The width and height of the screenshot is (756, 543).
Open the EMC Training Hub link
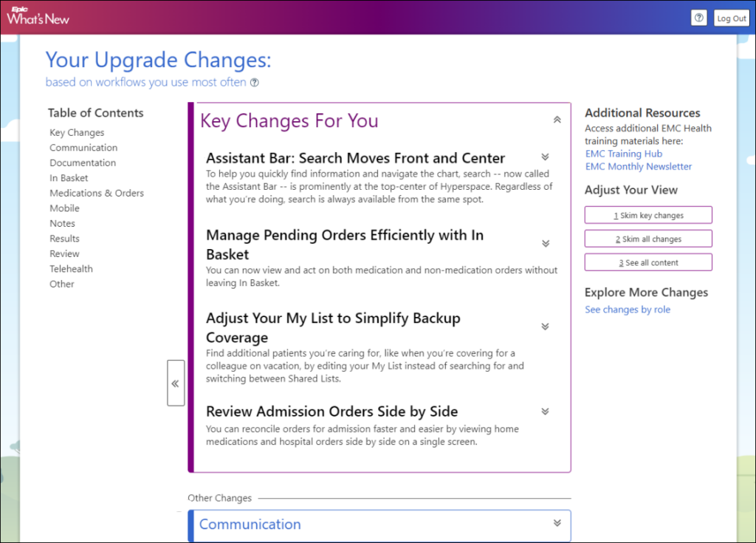[624, 153]
